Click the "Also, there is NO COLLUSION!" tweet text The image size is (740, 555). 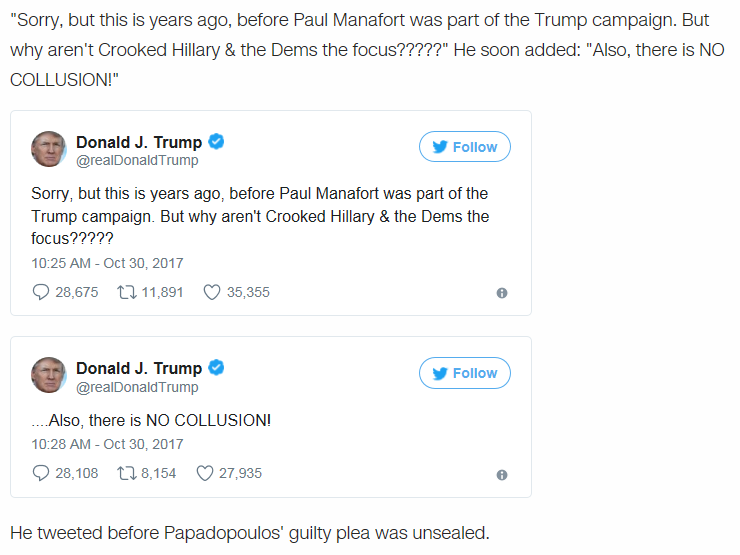[151, 421]
